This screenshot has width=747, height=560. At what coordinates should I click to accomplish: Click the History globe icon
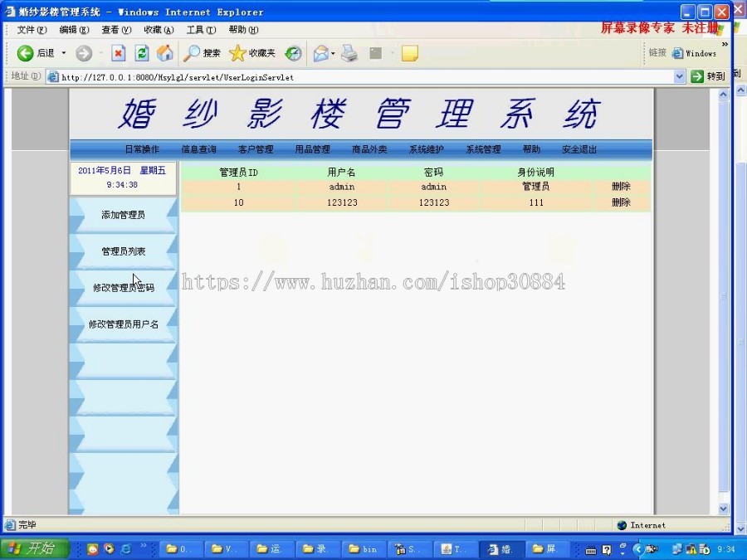pyautogui.click(x=293, y=52)
